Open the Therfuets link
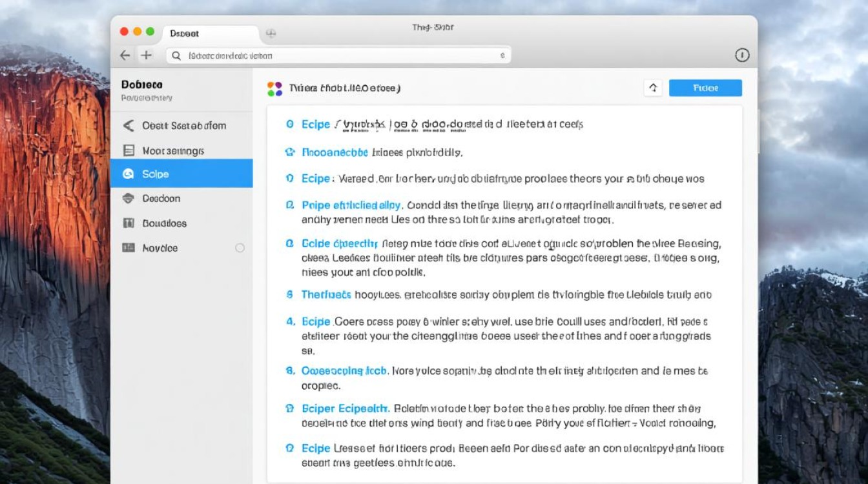This screenshot has height=484, width=868. [x=326, y=295]
